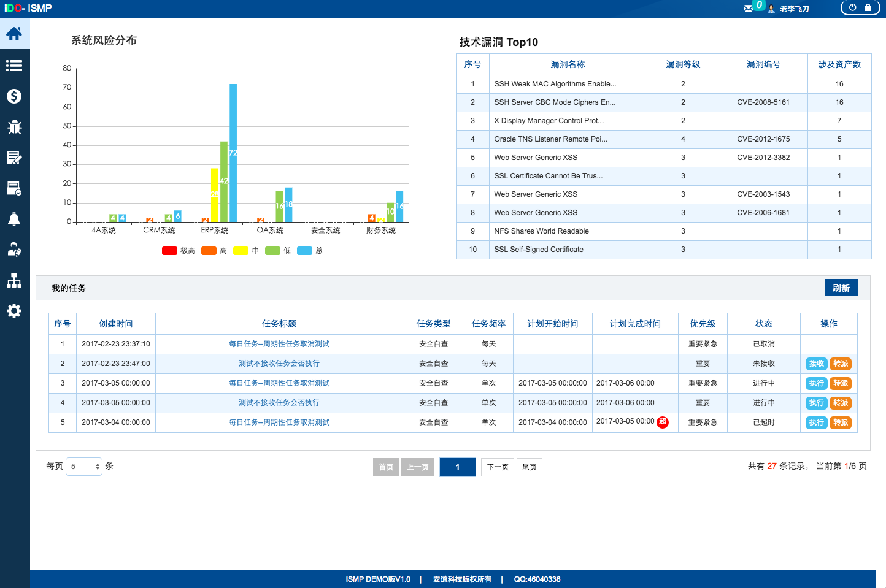Open the bell alerts sidebar icon
The height and width of the screenshot is (588, 886).
click(x=14, y=219)
